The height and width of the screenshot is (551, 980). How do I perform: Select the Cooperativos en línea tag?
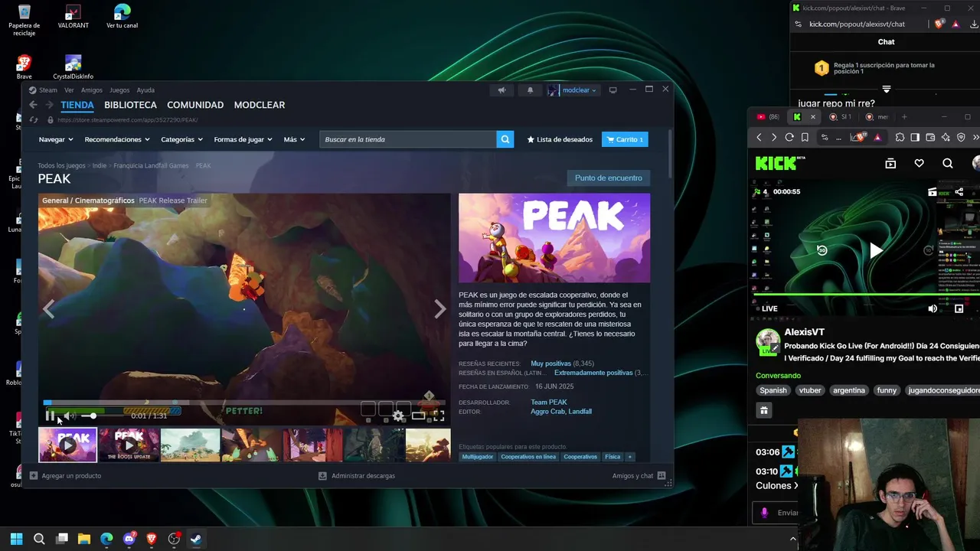528,457
